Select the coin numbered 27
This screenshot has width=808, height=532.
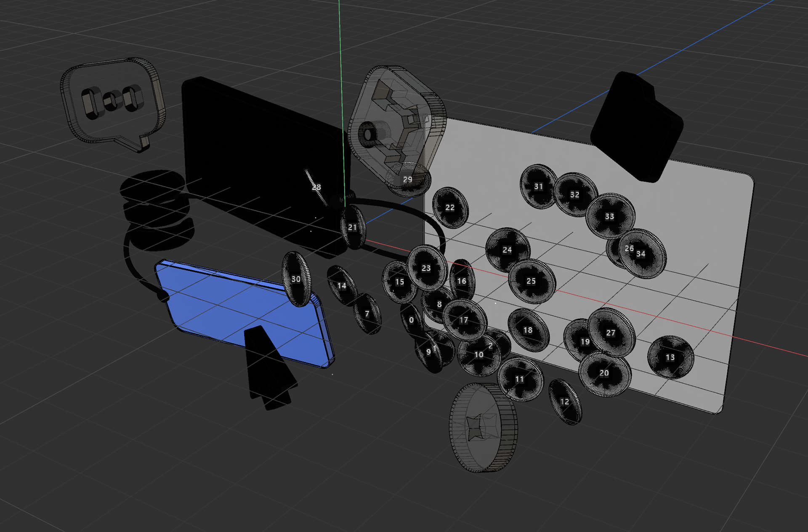(611, 333)
